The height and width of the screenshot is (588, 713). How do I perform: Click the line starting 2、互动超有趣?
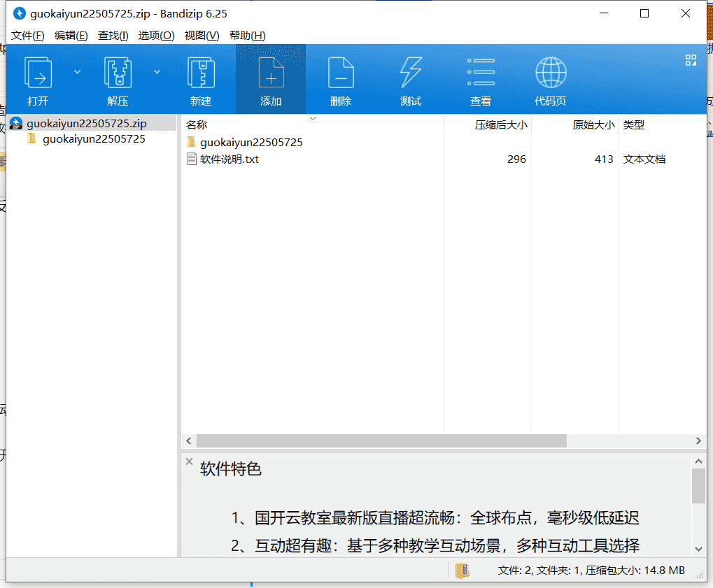click(x=436, y=545)
